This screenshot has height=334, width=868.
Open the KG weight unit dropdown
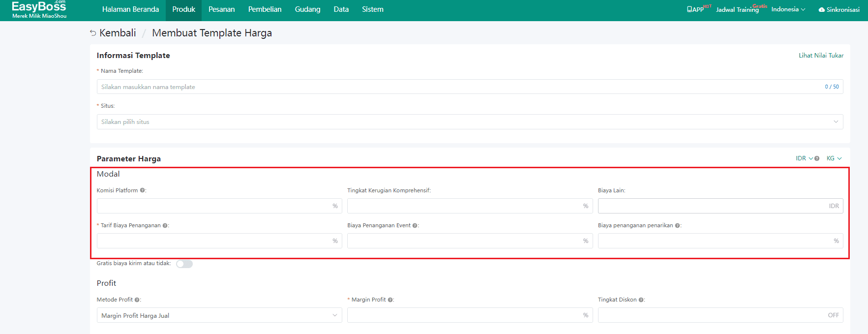coord(834,158)
